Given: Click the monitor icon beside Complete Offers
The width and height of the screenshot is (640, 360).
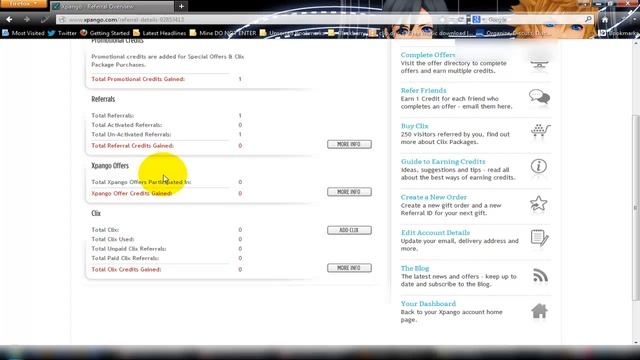Looking at the screenshot, I should point(539,63).
